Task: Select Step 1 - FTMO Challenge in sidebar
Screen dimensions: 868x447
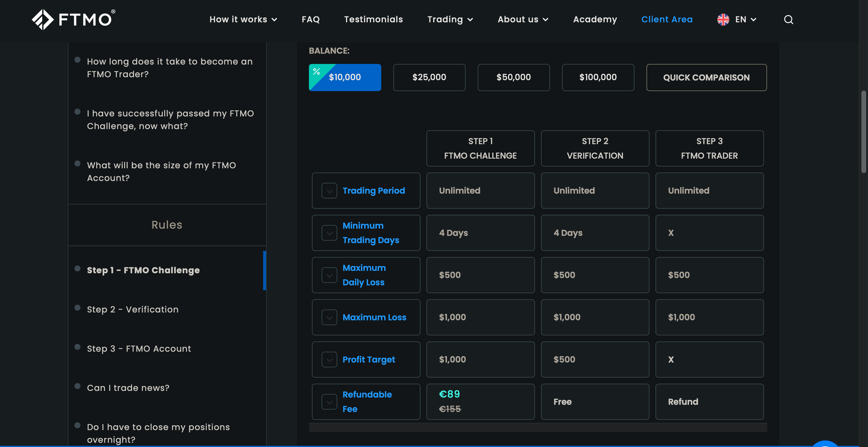Action: [x=143, y=270]
